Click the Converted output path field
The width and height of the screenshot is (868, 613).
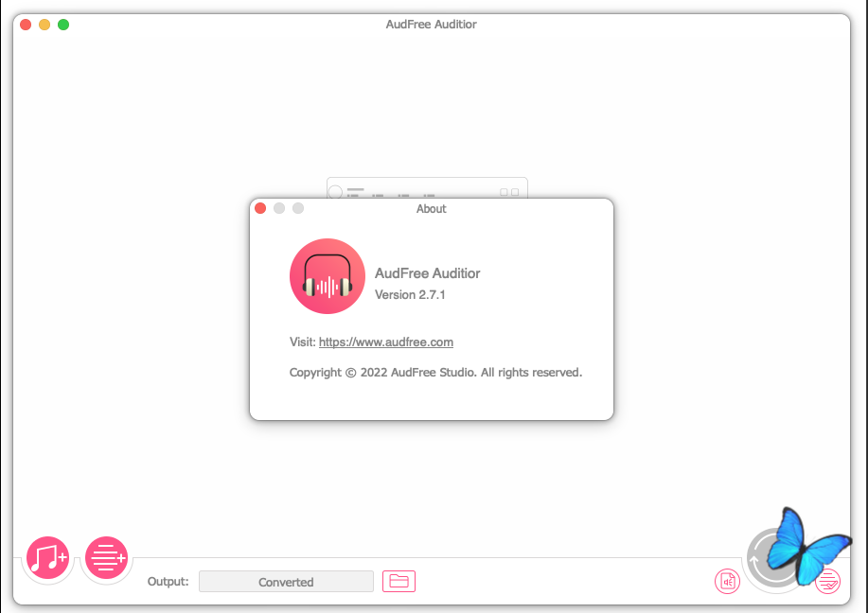286,582
